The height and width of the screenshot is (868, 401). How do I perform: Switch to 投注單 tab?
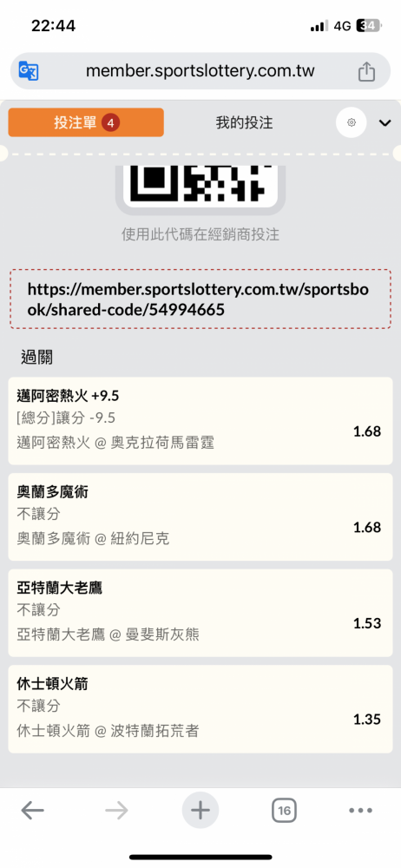(86, 122)
